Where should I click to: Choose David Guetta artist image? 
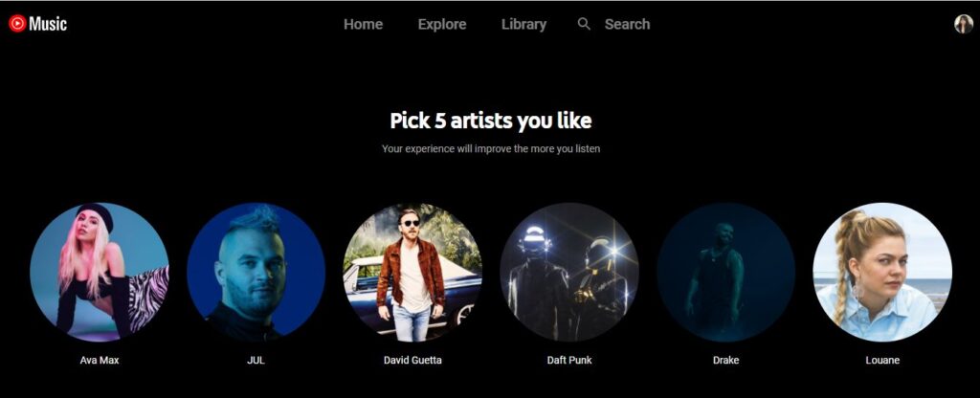point(412,272)
